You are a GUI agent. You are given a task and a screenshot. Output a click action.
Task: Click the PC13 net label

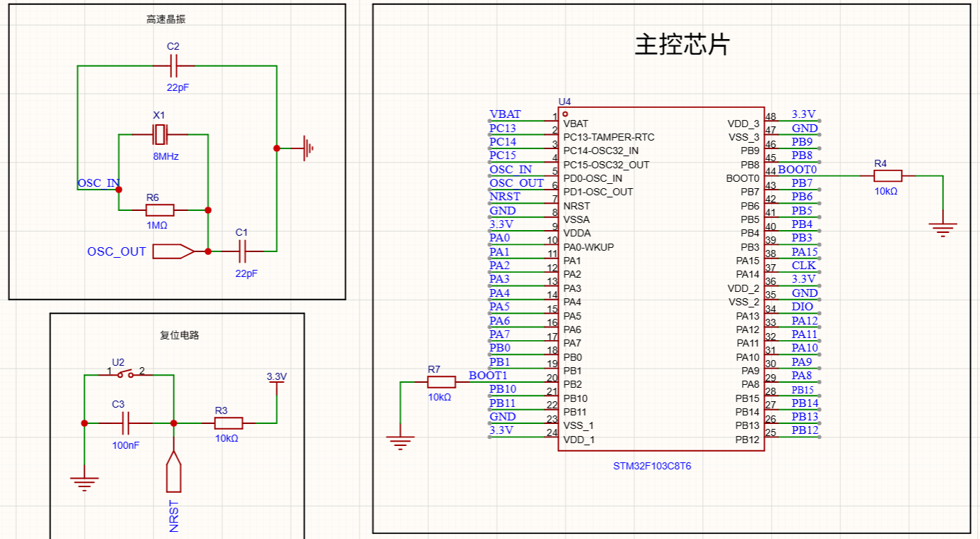[503, 129]
